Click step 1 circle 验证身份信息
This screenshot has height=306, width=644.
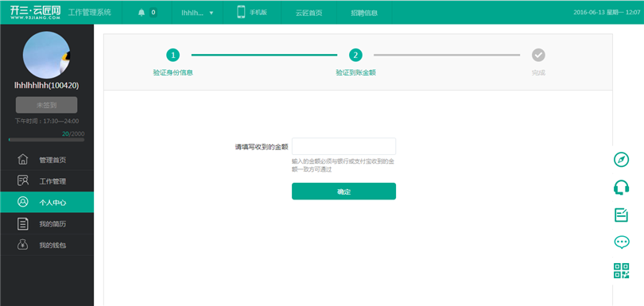pos(173,55)
